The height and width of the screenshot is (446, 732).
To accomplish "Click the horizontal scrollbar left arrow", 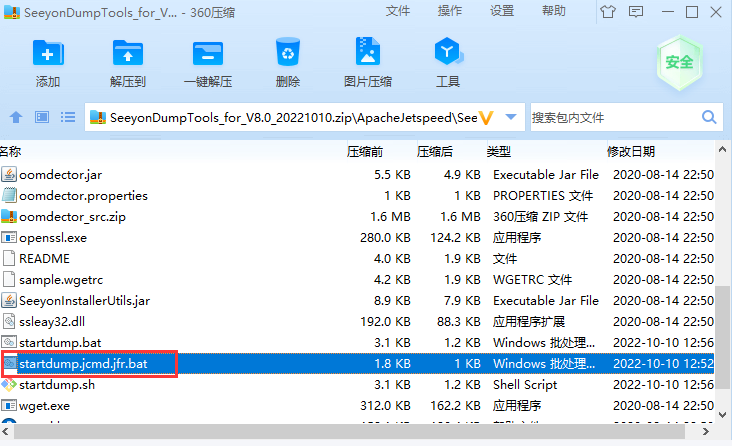I will point(6,432).
